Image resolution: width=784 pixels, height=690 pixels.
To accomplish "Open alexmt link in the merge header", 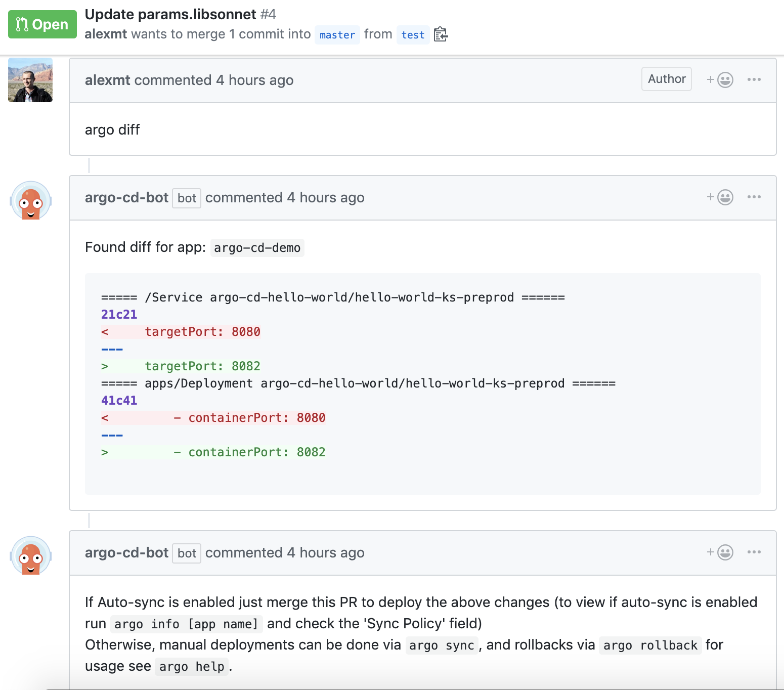I will (106, 34).
